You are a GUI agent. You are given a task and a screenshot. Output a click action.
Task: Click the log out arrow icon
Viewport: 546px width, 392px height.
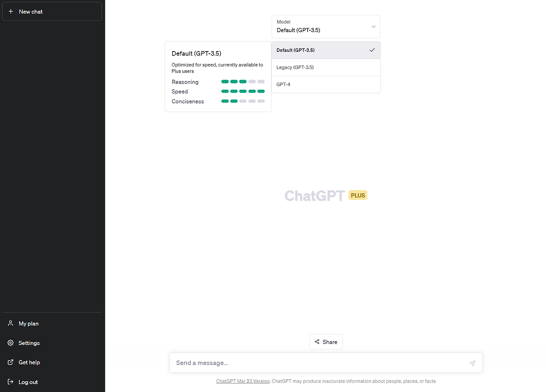click(10, 382)
